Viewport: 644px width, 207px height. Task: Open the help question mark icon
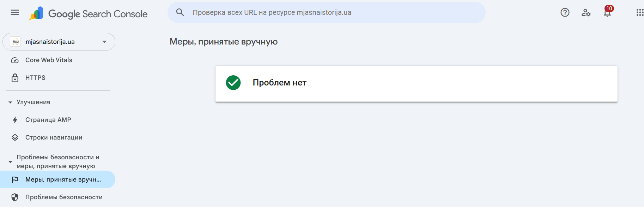[565, 13]
